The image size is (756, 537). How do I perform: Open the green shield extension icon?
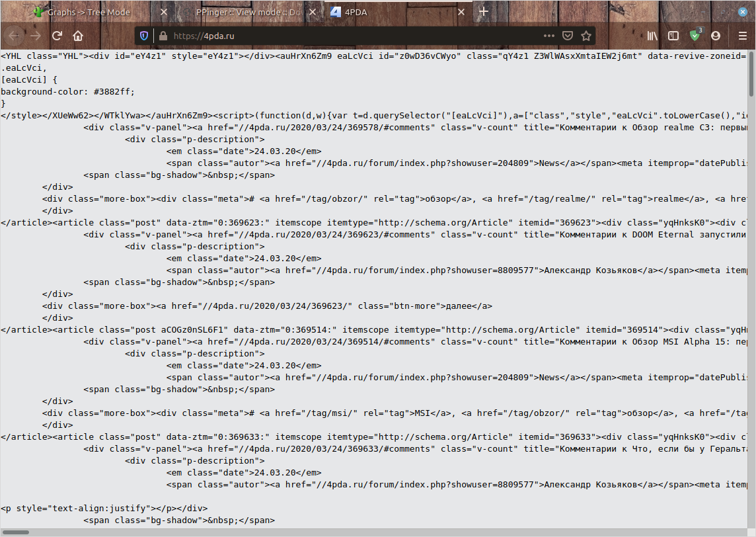[x=695, y=35]
